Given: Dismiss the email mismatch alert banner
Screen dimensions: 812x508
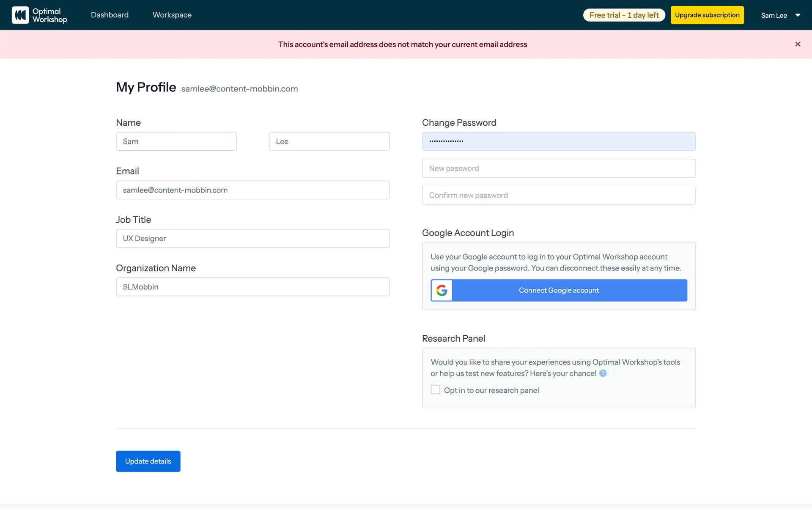Looking at the screenshot, I should tap(798, 44).
